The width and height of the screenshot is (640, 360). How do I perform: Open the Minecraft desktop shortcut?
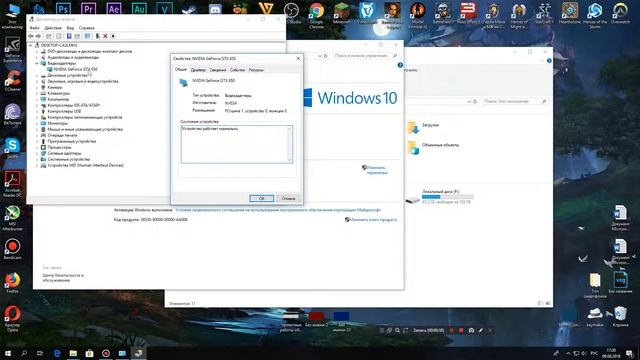click(342, 12)
